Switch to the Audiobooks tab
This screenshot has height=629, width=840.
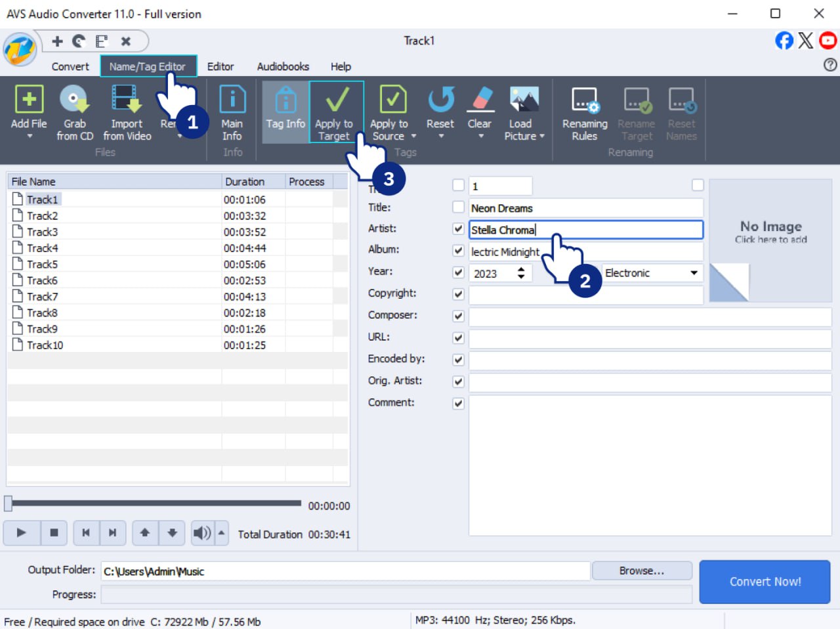coord(283,66)
